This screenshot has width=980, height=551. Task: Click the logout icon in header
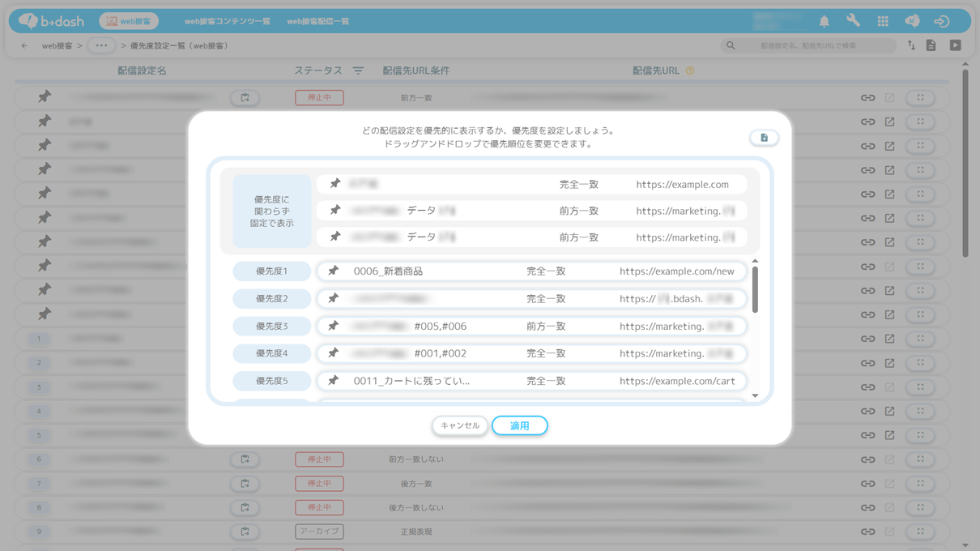941,21
